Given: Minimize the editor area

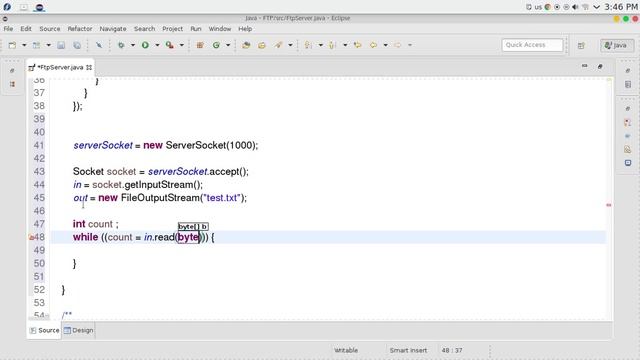Looking at the screenshot, I should pyautogui.click(x=584, y=66).
